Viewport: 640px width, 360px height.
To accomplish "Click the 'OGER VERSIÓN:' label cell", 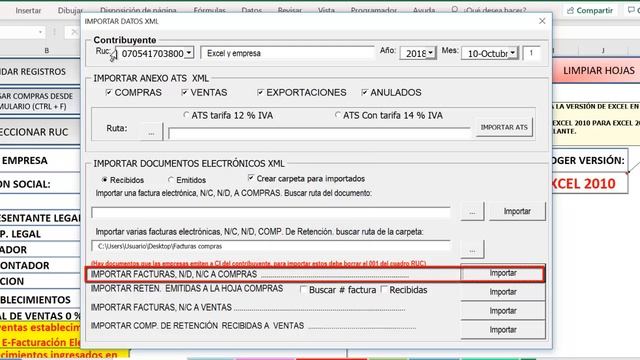I will (590, 160).
